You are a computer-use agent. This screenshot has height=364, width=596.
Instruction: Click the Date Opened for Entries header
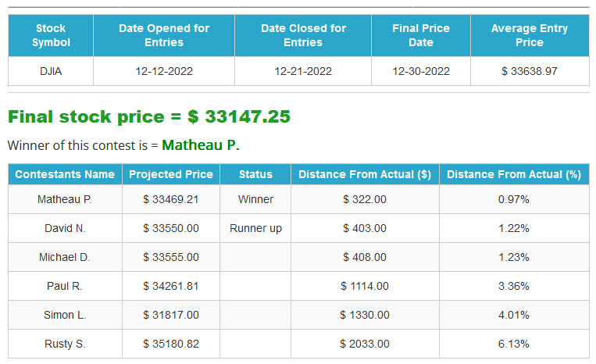coord(164,35)
